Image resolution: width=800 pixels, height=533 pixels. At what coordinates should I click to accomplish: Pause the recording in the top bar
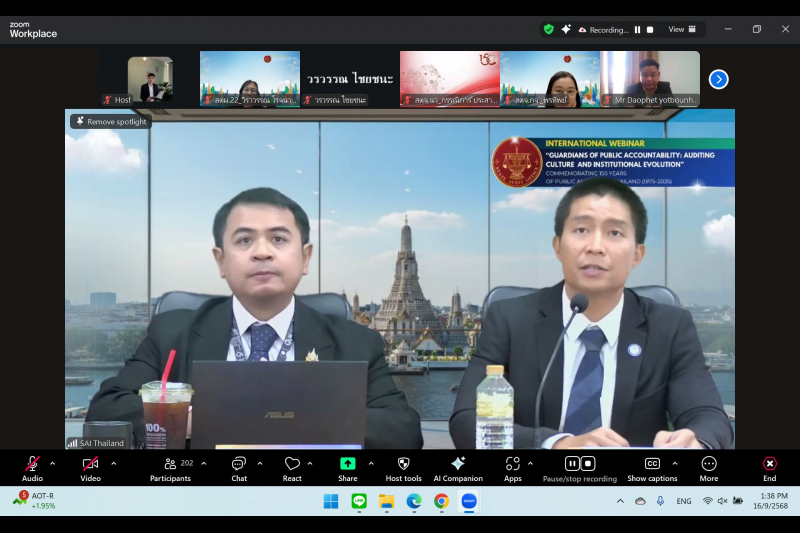(x=638, y=30)
